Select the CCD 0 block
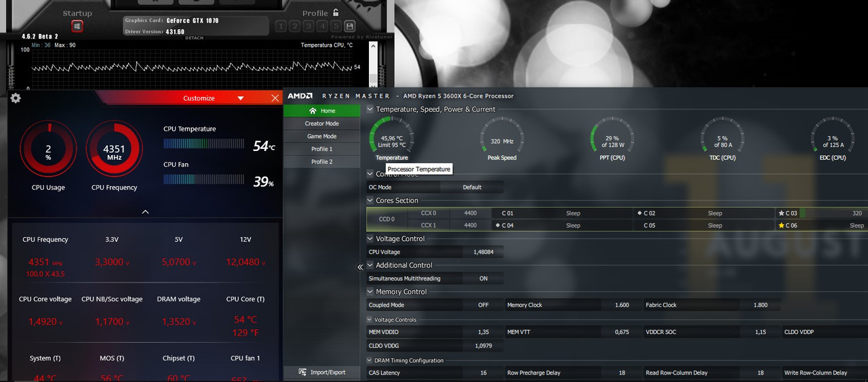This screenshot has height=382, width=868. (387, 219)
